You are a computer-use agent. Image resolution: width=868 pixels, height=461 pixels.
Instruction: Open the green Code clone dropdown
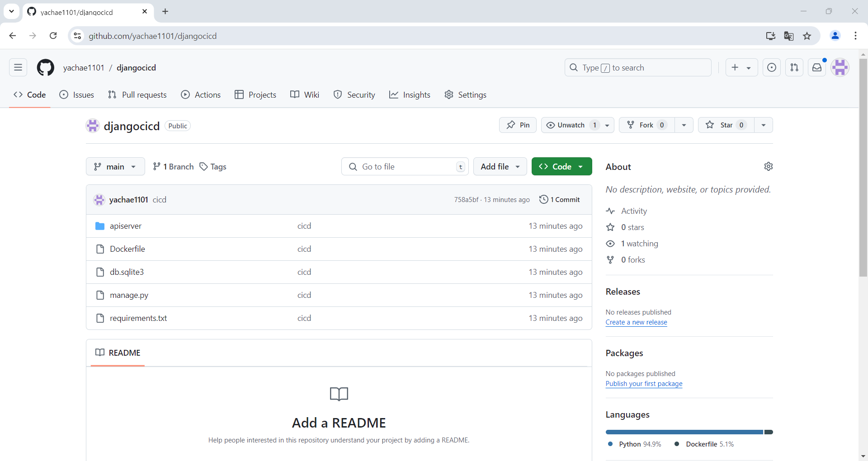[562, 166]
